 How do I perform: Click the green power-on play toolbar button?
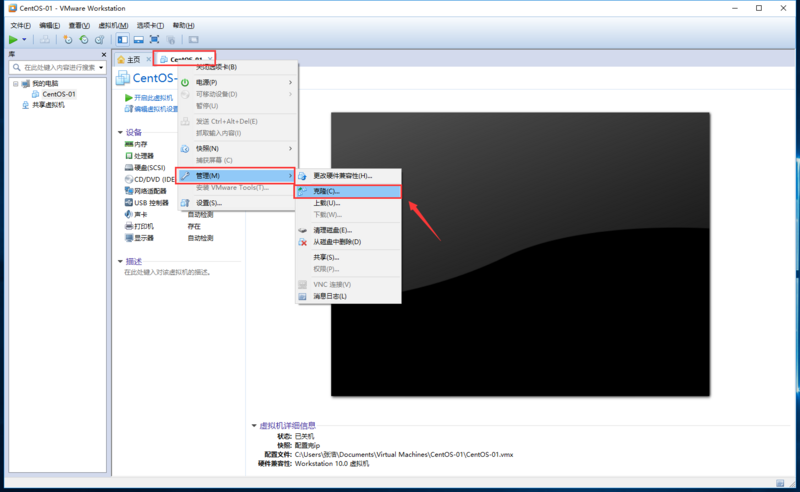click(13, 39)
